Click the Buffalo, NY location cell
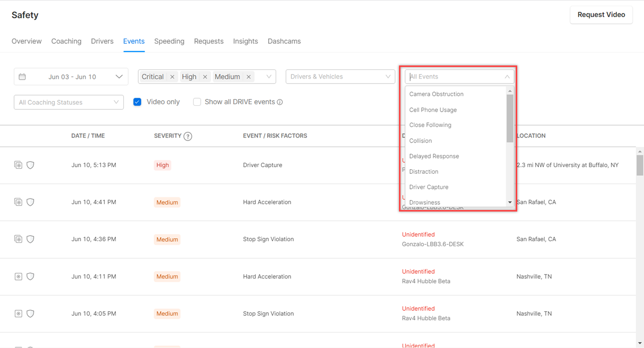Image resolution: width=644 pixels, height=348 pixels. 568,165
